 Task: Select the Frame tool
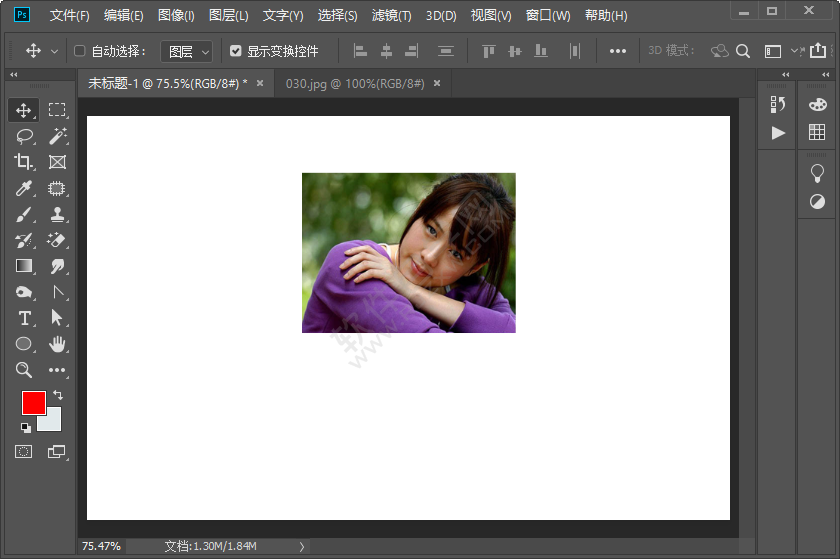[x=57, y=162]
